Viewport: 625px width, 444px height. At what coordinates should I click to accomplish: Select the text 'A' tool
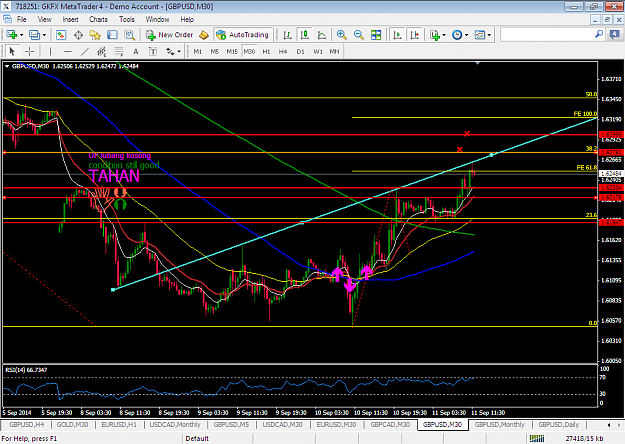(x=136, y=51)
